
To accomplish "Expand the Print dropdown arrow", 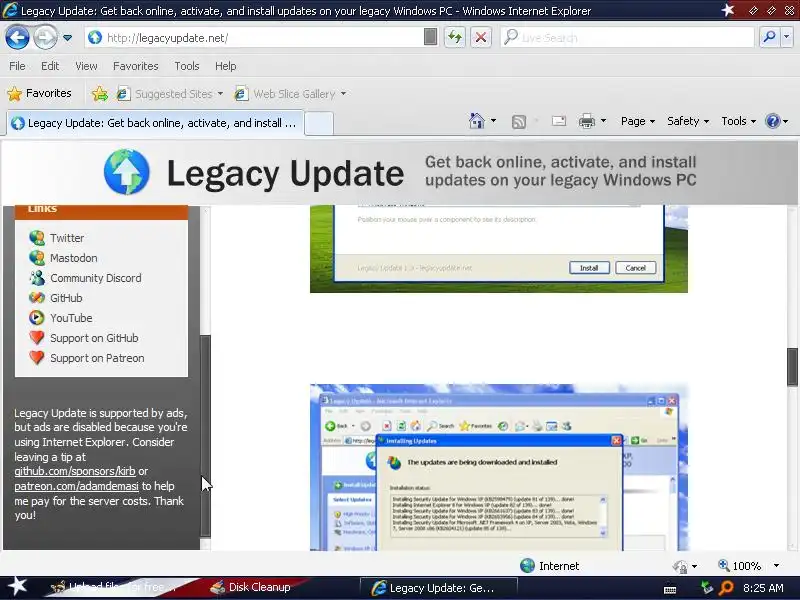I will pyautogui.click(x=604, y=121).
